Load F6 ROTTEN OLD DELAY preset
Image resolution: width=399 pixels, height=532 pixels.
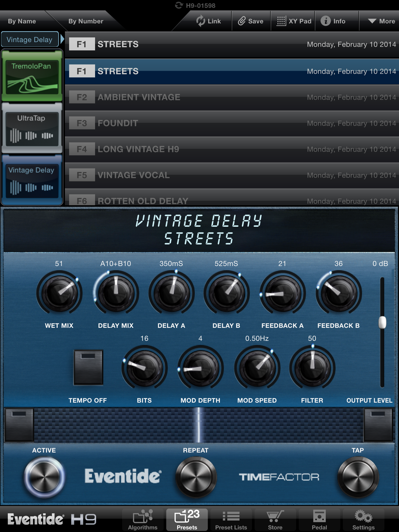[232, 197]
